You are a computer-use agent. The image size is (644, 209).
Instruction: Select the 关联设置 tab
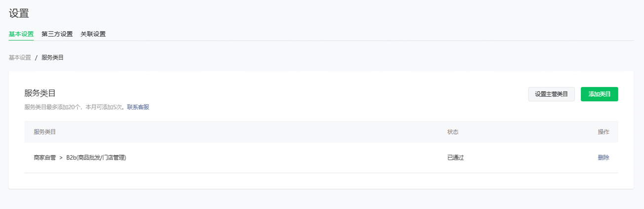click(93, 34)
